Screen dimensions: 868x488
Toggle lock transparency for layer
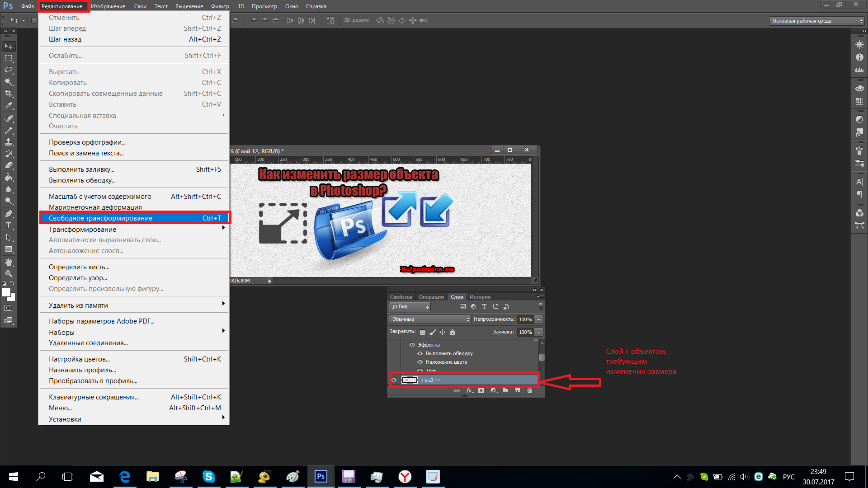pos(422,332)
